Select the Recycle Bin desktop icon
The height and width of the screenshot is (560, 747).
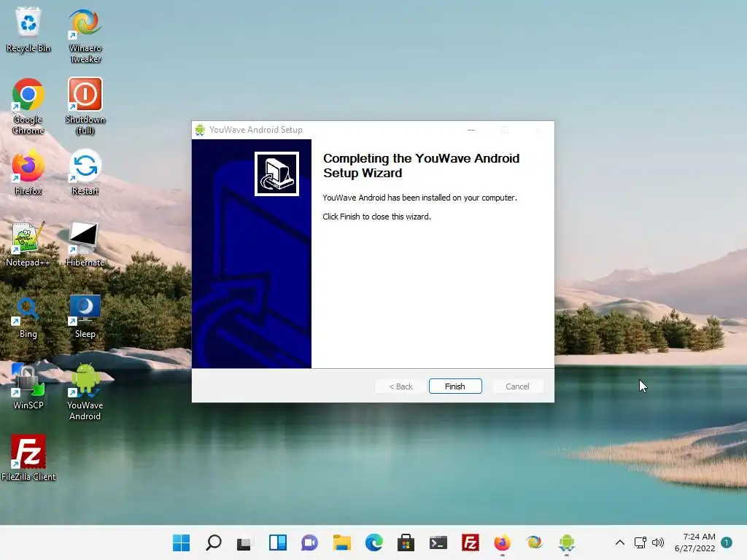(x=28, y=30)
